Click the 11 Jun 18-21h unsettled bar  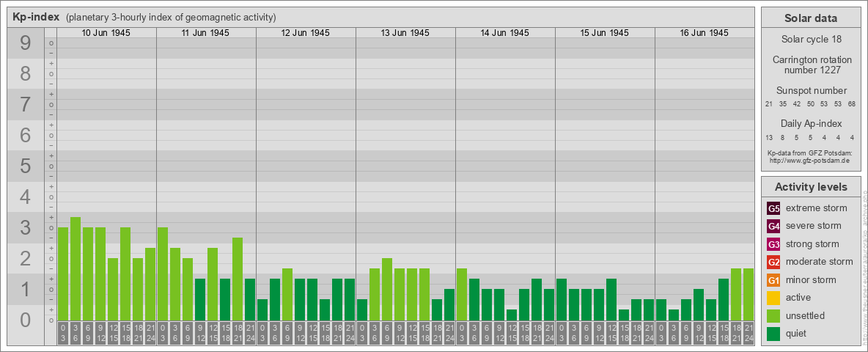(x=238, y=279)
